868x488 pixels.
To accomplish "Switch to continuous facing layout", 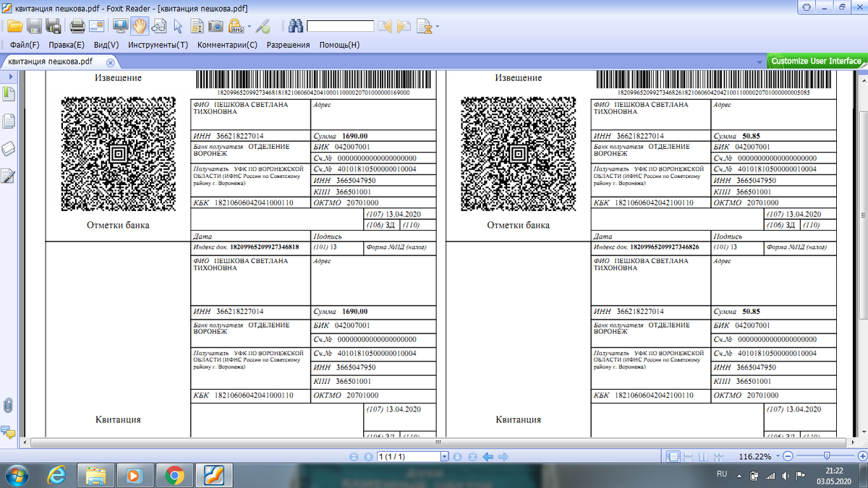I will tap(719, 457).
